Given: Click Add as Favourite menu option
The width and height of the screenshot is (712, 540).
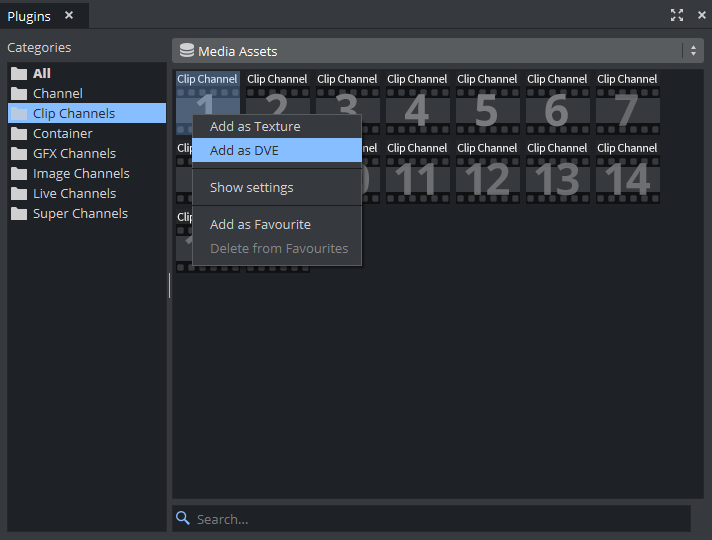Looking at the screenshot, I should (x=260, y=225).
